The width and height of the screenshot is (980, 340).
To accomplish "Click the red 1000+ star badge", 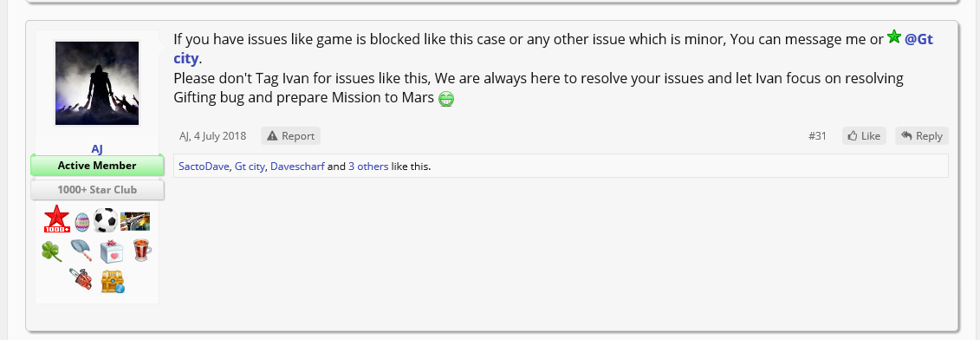I will [x=56, y=219].
